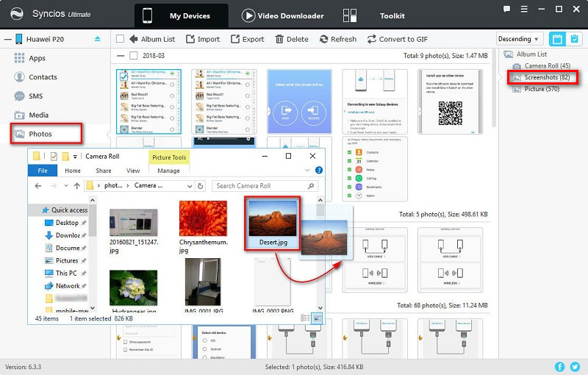Open SMS in the sidebar
Viewport: 588px width, 375px height.
[x=35, y=96]
